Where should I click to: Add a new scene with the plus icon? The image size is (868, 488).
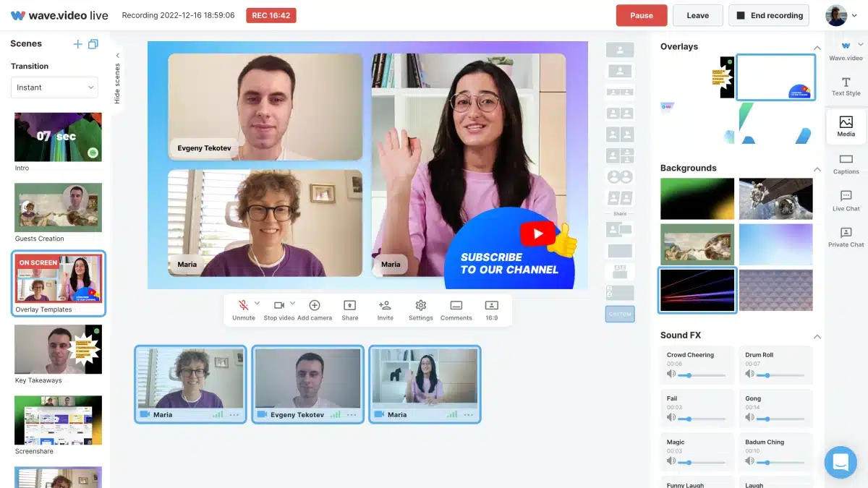coord(78,43)
